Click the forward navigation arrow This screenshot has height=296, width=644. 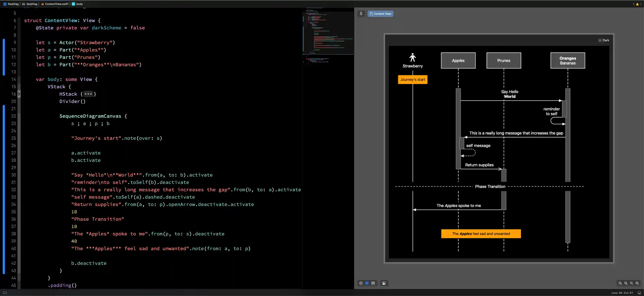(641, 4)
